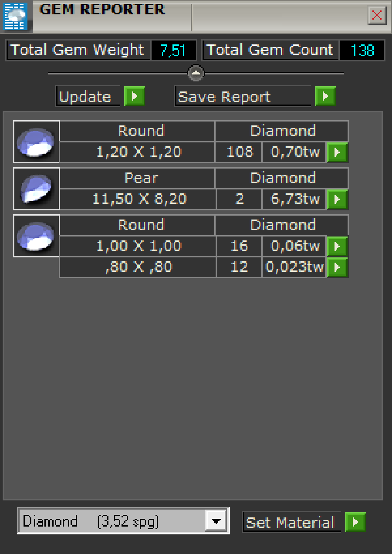This screenshot has width=392, height=554.
Task: Click the green arrow for 0,06tw row
Action: click(337, 246)
